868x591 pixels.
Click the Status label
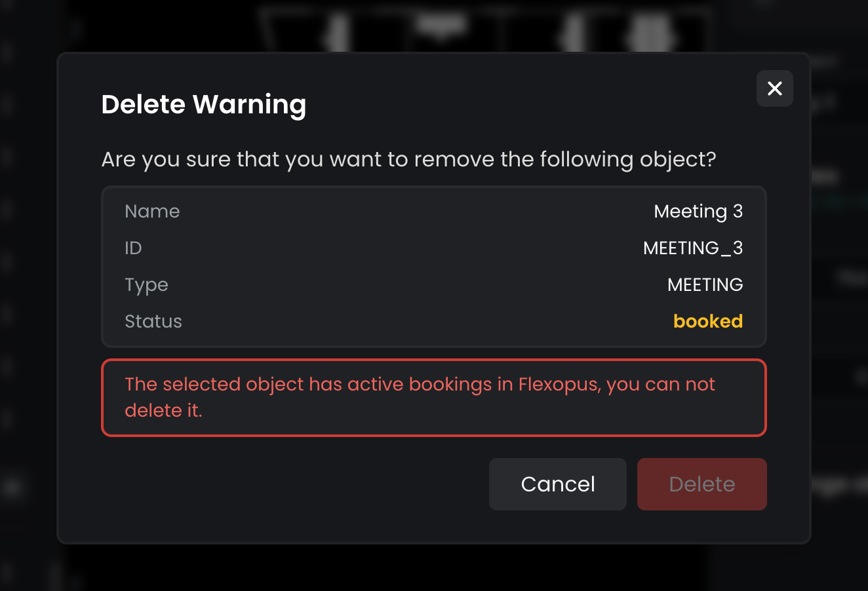click(153, 322)
